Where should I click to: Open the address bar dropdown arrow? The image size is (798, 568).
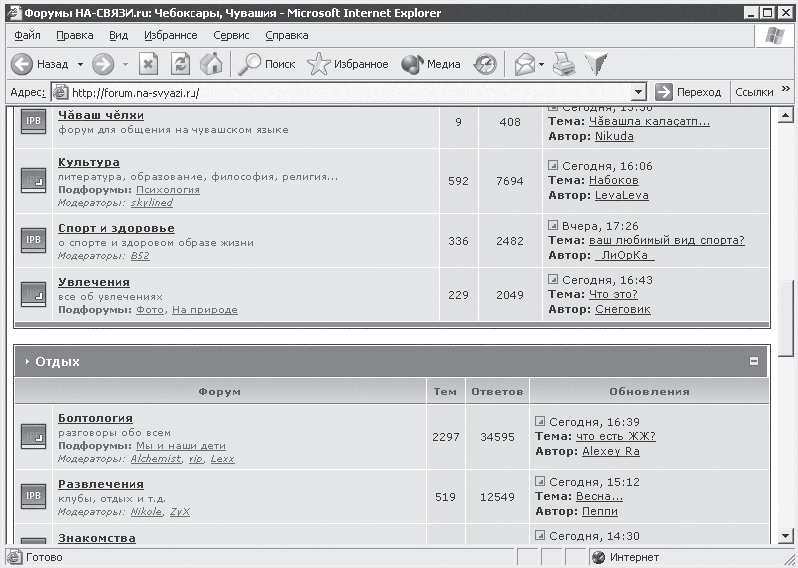pos(638,92)
